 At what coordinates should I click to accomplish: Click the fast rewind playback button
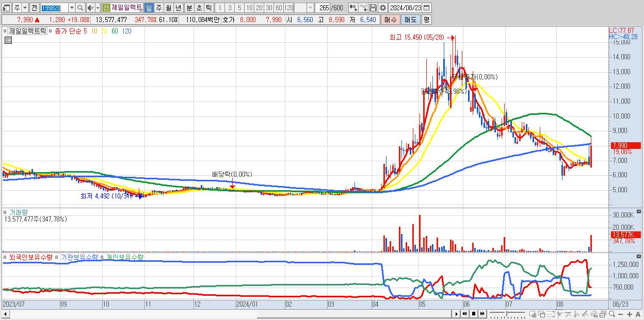(x=464, y=314)
